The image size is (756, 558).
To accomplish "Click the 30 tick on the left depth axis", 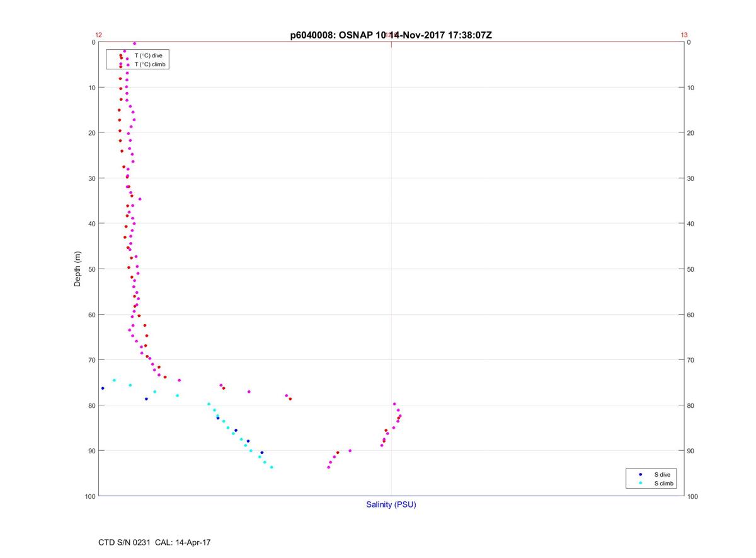I will click(x=91, y=178).
